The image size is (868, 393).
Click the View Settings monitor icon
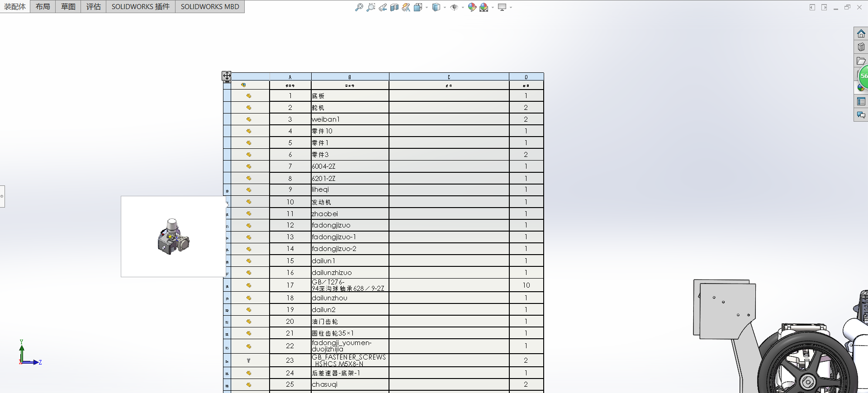[x=502, y=7]
